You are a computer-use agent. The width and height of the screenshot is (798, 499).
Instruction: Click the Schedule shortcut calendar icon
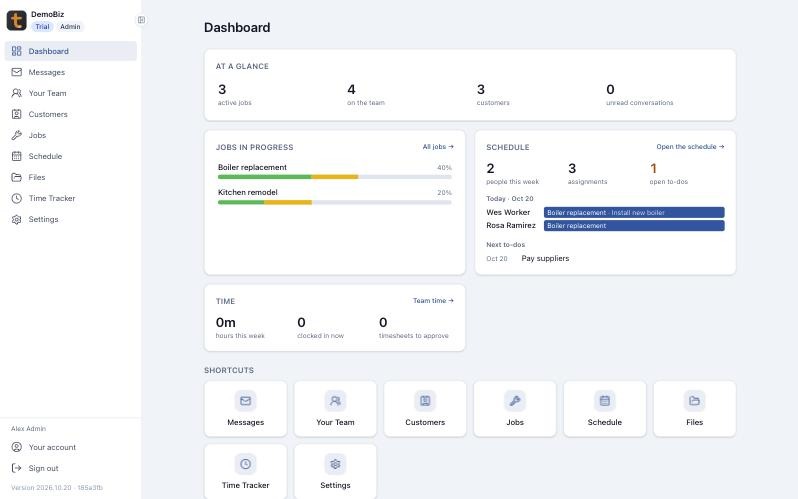click(605, 401)
